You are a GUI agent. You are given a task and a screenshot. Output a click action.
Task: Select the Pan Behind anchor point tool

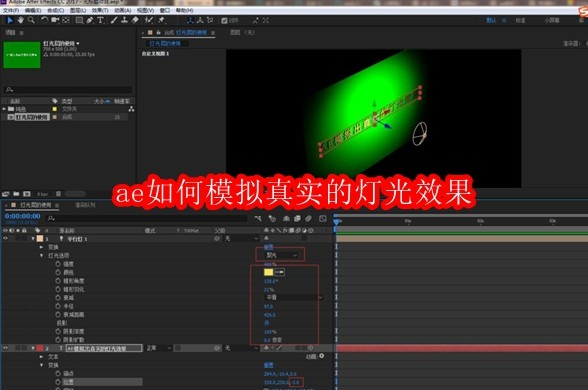(x=66, y=20)
